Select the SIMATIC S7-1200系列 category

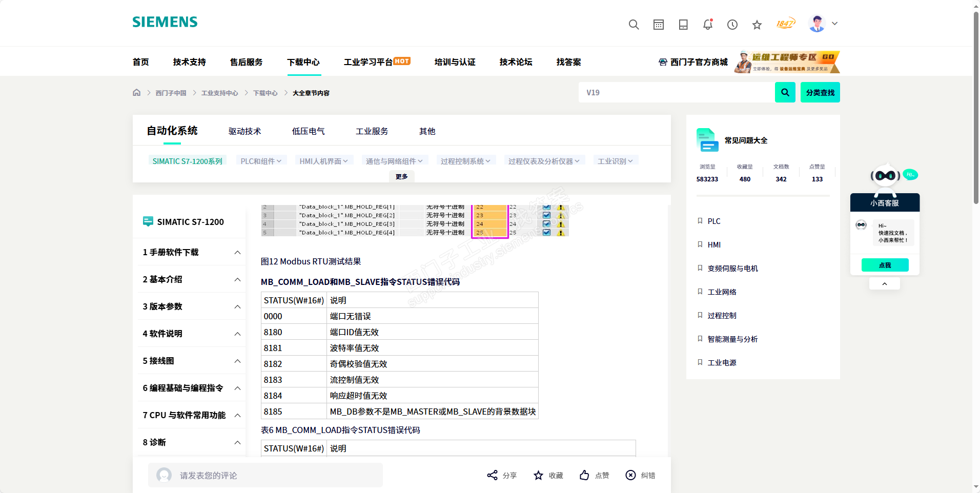tap(187, 161)
